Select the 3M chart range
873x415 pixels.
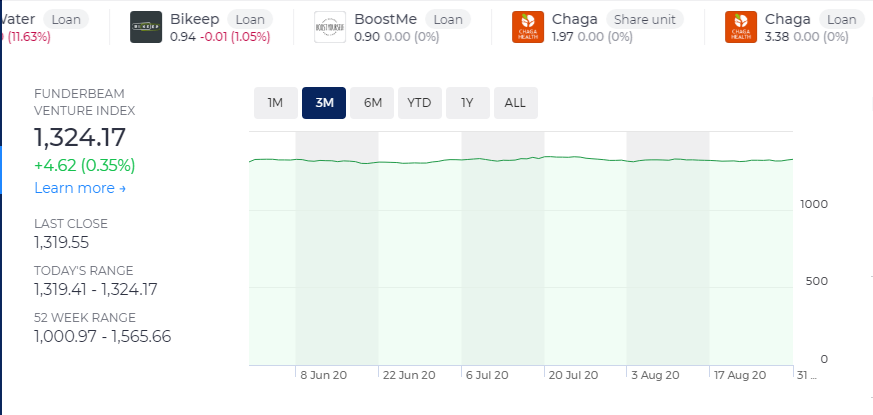point(324,103)
